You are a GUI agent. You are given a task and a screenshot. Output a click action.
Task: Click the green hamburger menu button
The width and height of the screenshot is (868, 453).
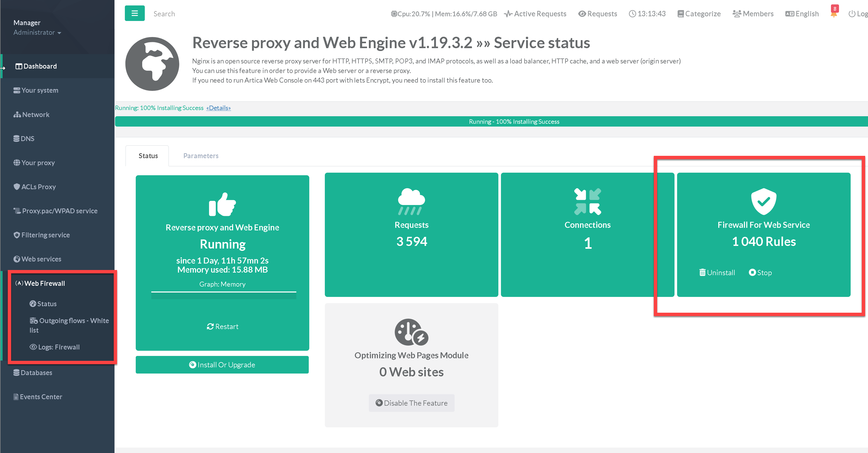coord(134,13)
